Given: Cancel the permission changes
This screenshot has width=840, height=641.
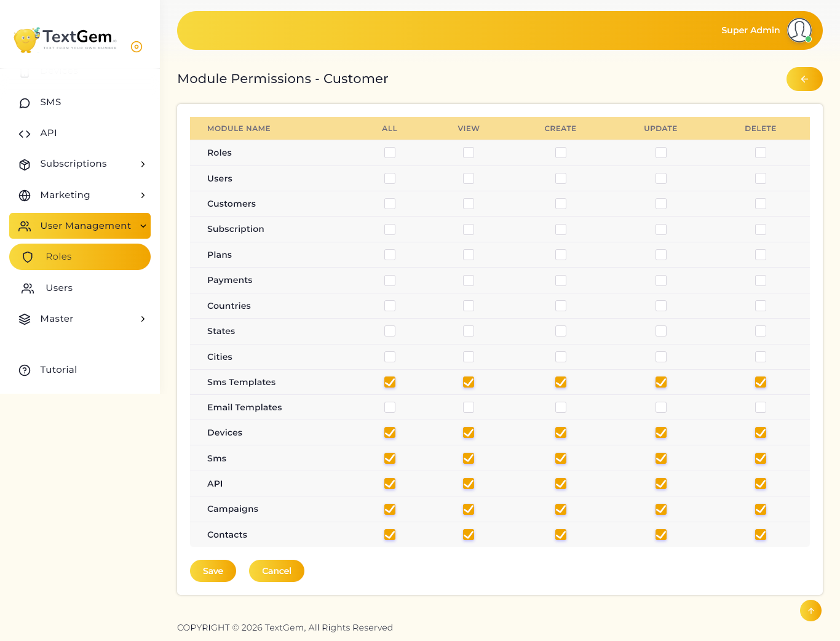Looking at the screenshot, I should 277,571.
